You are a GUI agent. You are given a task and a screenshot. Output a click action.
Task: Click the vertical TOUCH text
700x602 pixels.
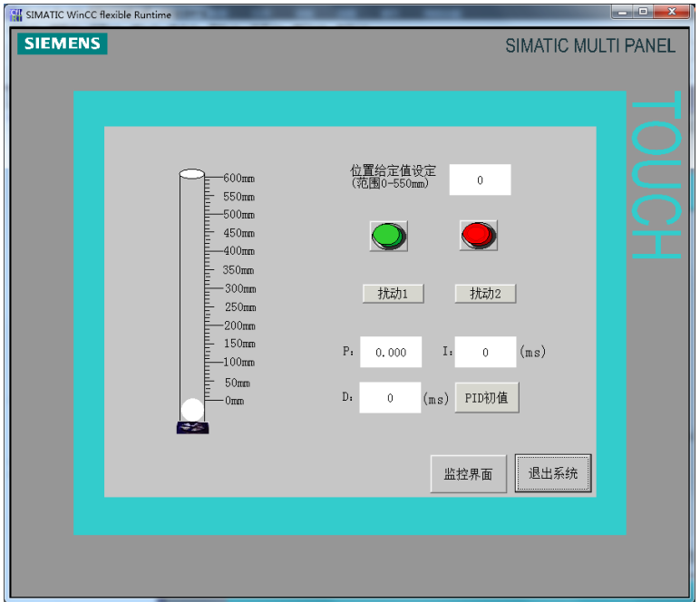tap(656, 175)
